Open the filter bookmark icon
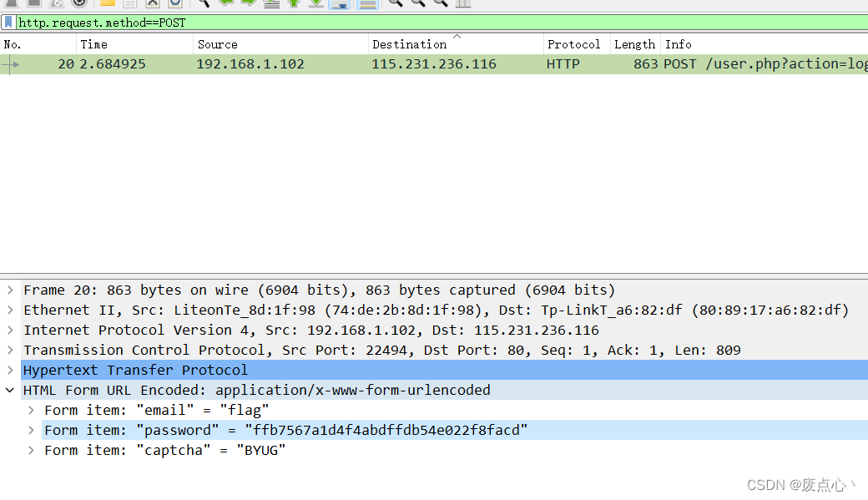 pos(8,23)
